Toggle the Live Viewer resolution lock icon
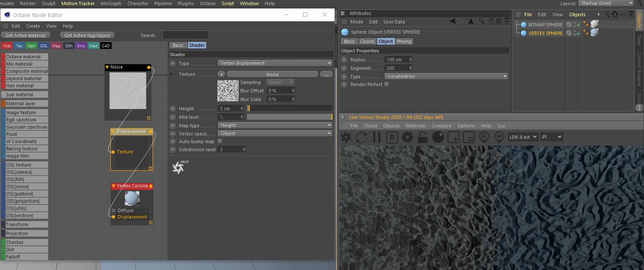This screenshot has height=270, width=644. tap(423, 137)
